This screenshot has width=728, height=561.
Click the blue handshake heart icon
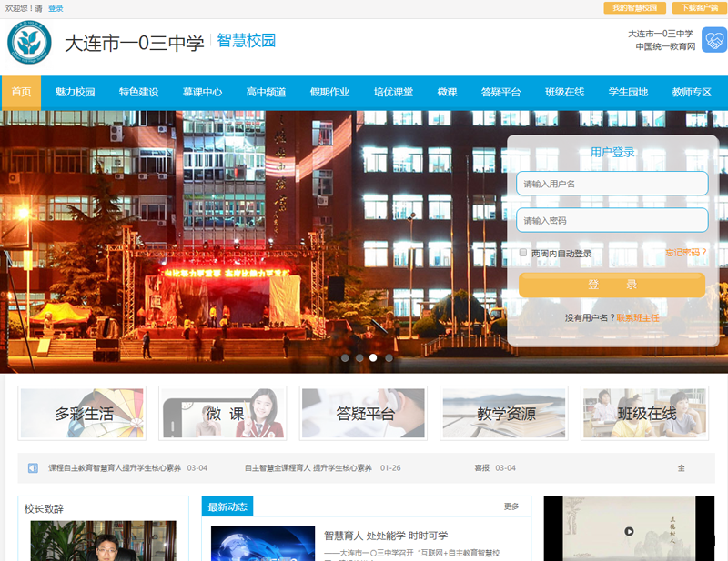[x=713, y=41]
